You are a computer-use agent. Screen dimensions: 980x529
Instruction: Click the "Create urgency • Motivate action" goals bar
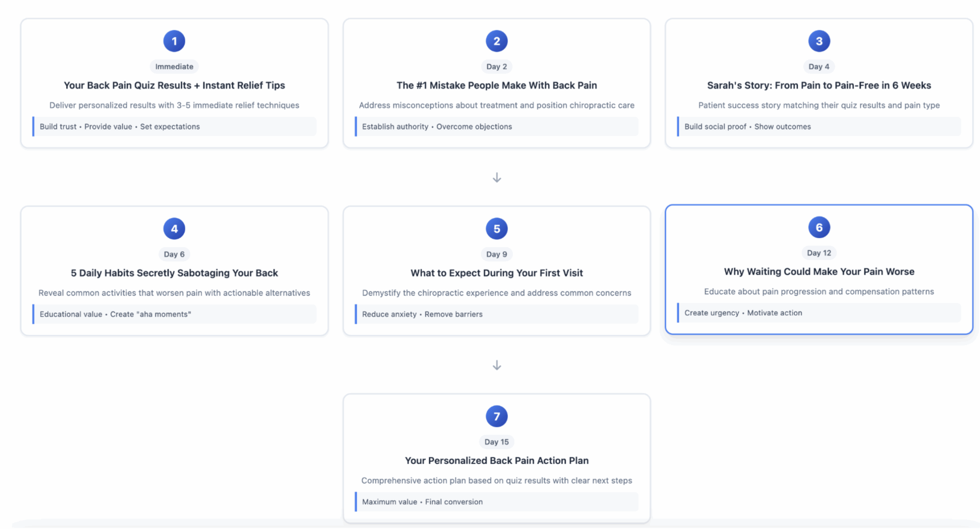[x=819, y=313]
